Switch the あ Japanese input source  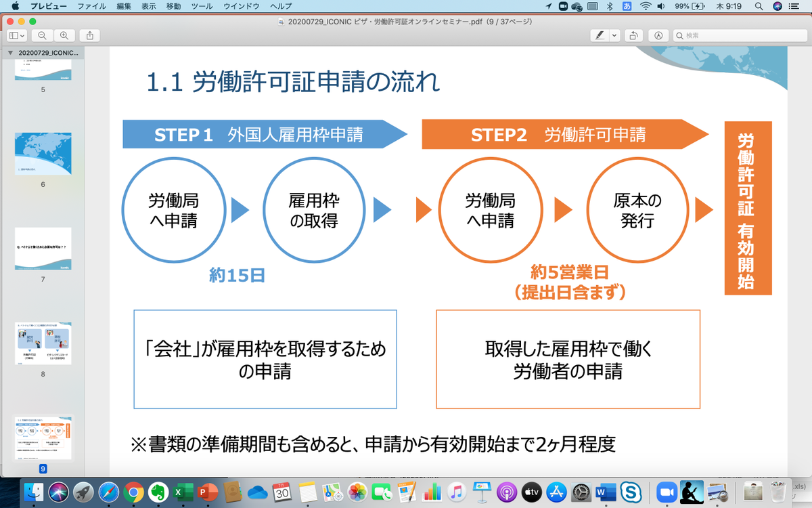[627, 6]
